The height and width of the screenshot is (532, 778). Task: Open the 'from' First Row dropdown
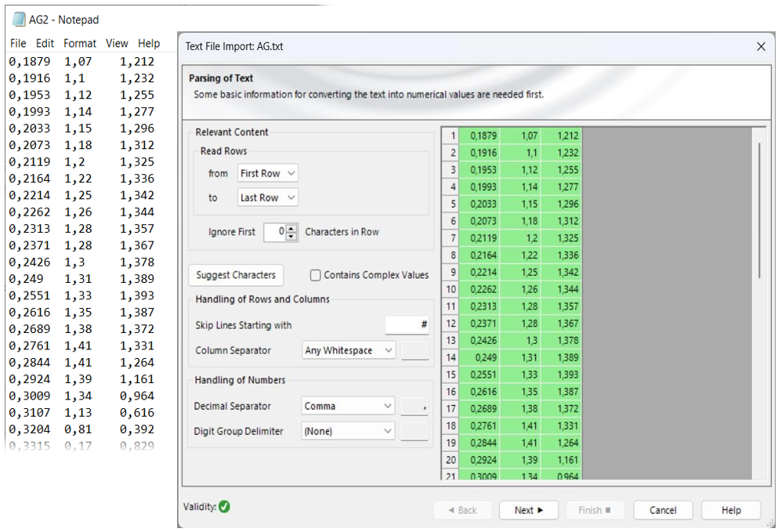(x=268, y=173)
